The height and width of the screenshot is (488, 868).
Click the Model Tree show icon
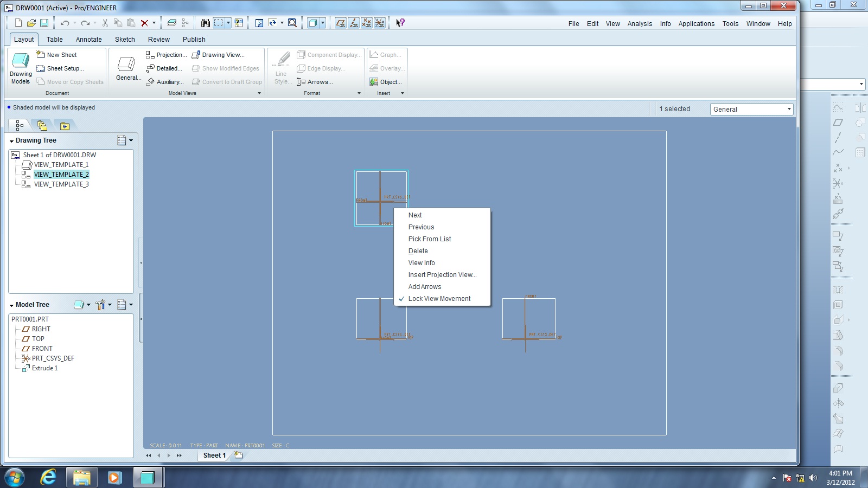pyautogui.click(x=79, y=305)
